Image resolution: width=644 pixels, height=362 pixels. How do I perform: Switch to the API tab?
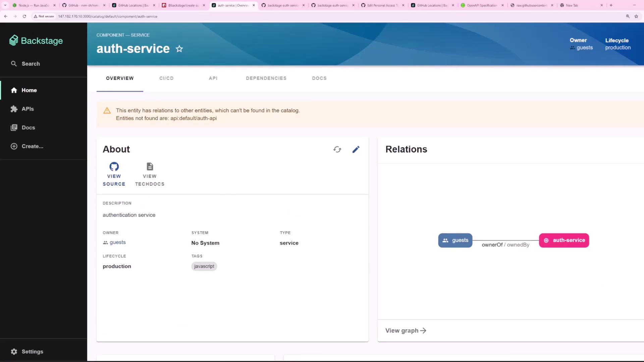[213, 78]
